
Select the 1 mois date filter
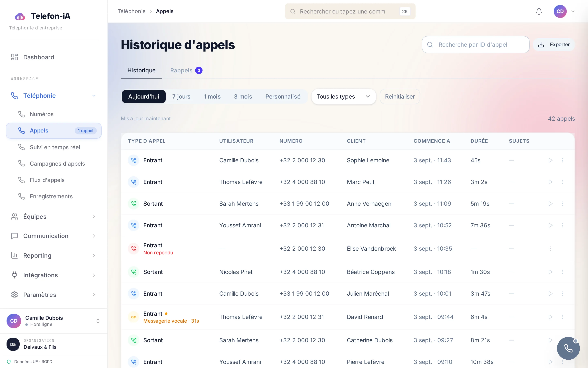pyautogui.click(x=212, y=97)
